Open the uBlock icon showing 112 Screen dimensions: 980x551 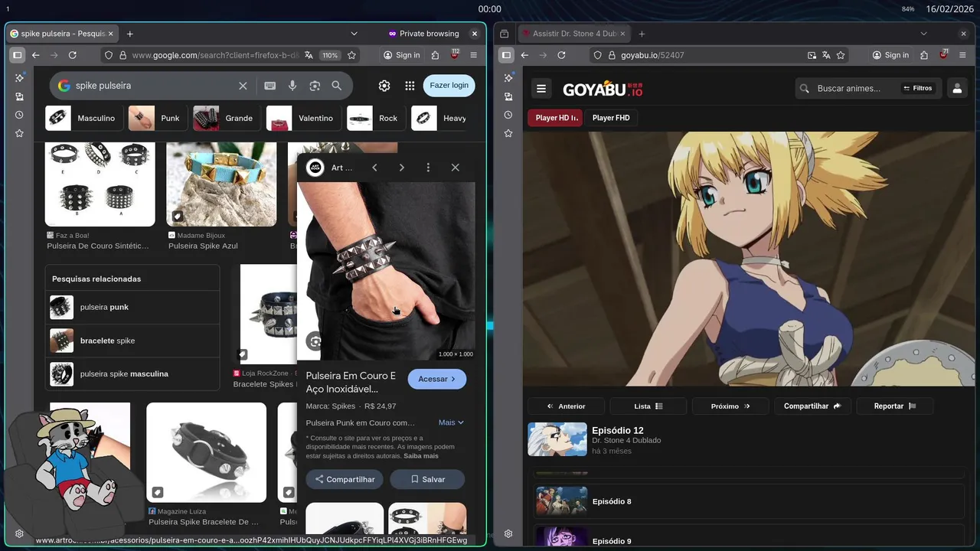(454, 55)
